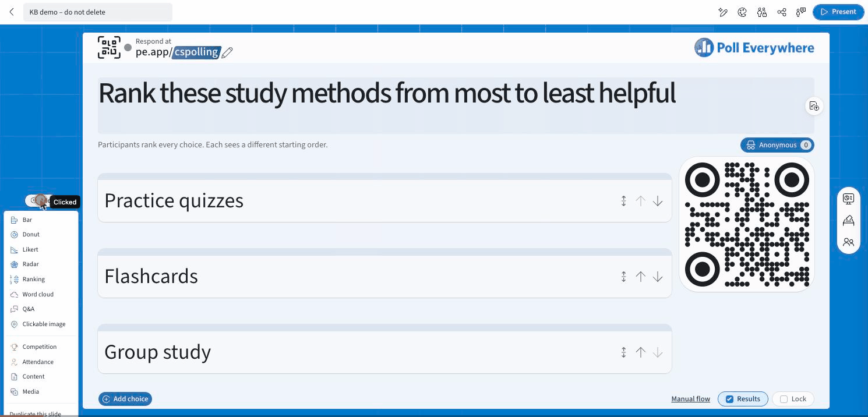The image size is (868, 417).
Task: Move Flashcards up with arrow icon
Action: coord(641,277)
